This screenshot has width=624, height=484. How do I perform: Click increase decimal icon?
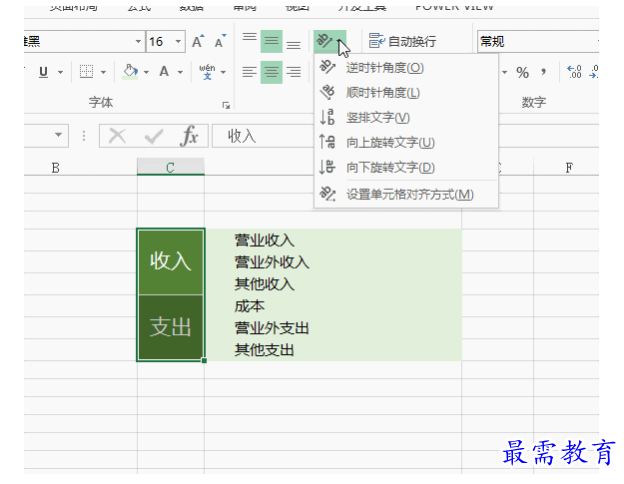click(x=575, y=72)
